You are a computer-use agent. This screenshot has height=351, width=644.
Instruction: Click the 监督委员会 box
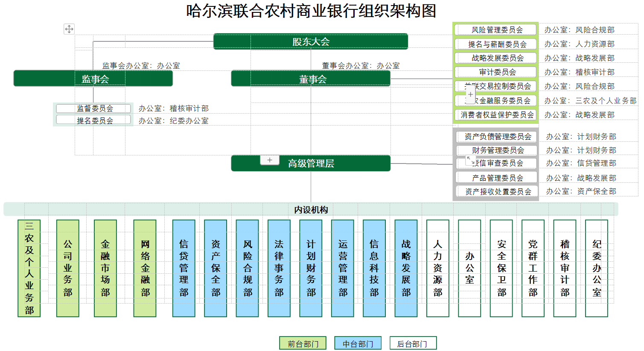(x=93, y=108)
